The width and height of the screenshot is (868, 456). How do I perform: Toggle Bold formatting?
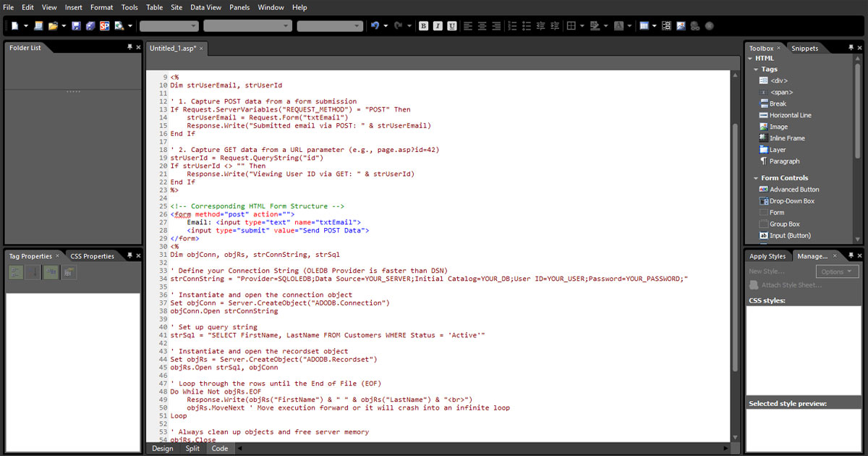(x=424, y=25)
